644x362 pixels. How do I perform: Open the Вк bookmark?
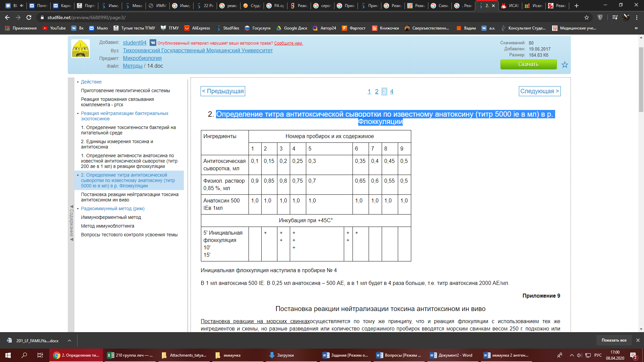click(77, 28)
